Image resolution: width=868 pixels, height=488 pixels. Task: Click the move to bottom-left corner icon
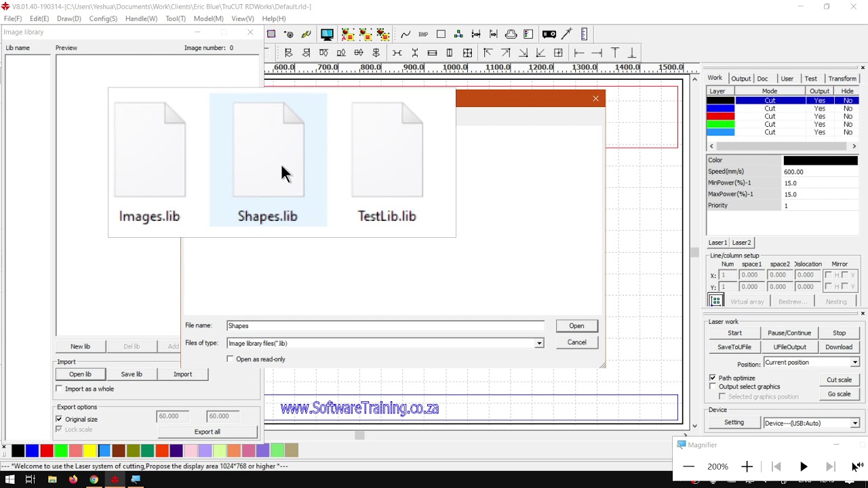coord(540,53)
